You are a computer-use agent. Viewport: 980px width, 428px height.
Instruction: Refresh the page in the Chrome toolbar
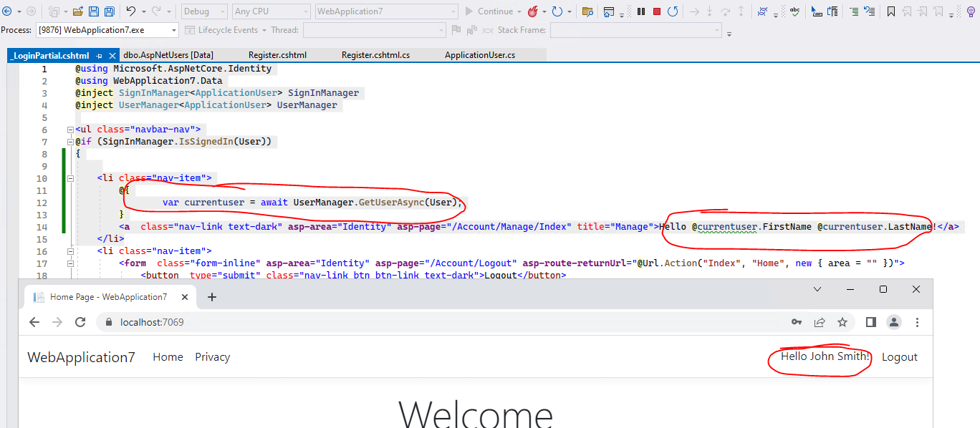pyautogui.click(x=80, y=322)
